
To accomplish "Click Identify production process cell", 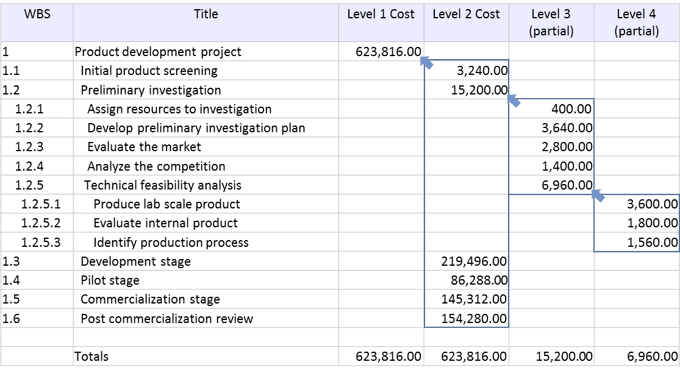I will [206, 242].
